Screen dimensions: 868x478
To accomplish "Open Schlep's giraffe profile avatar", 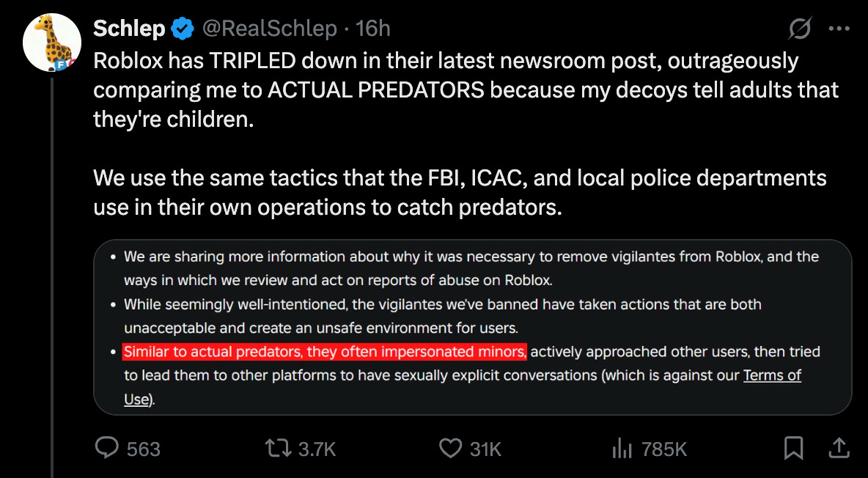I will 52,43.
